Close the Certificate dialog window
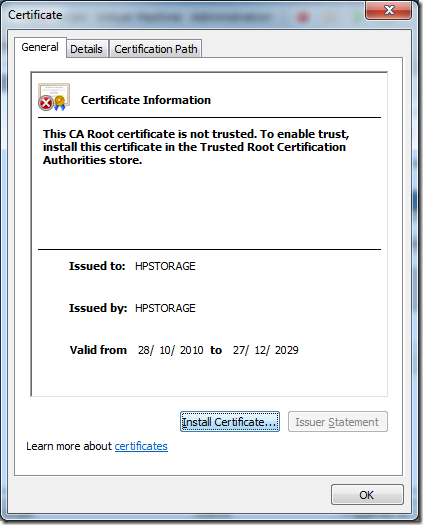Image resolution: width=423 pixels, height=525 pixels. coord(389,10)
